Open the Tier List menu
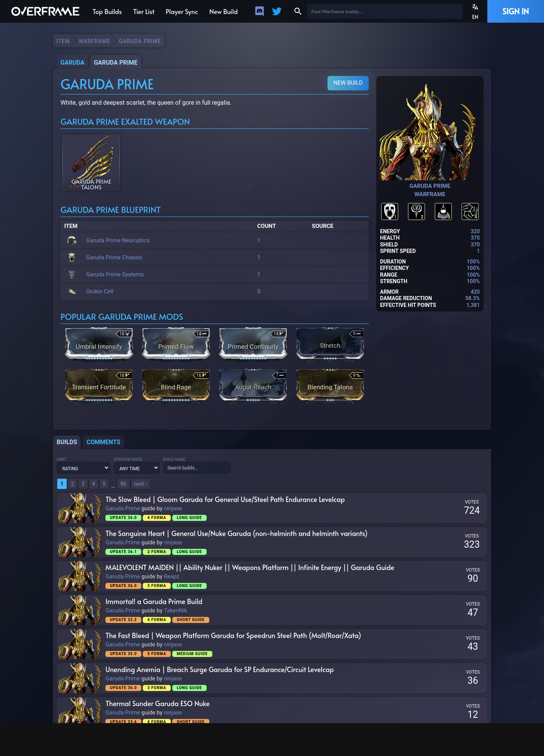The image size is (544, 756). (144, 12)
